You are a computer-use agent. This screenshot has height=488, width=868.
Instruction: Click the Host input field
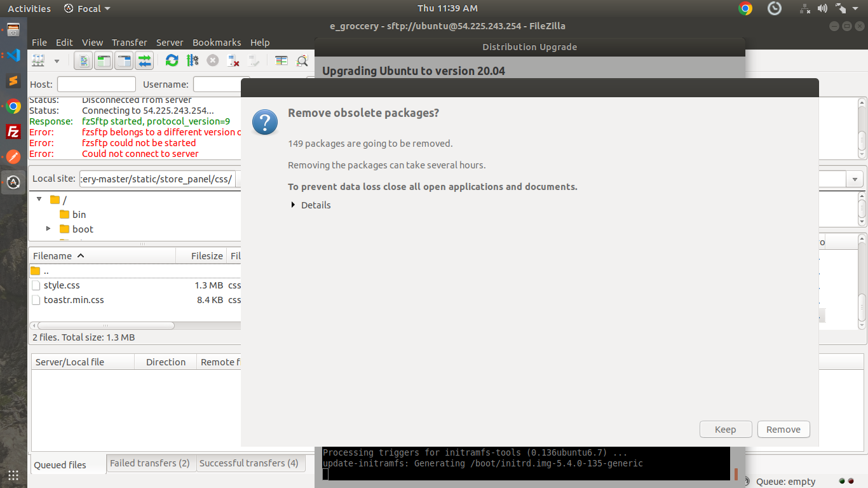(x=97, y=85)
